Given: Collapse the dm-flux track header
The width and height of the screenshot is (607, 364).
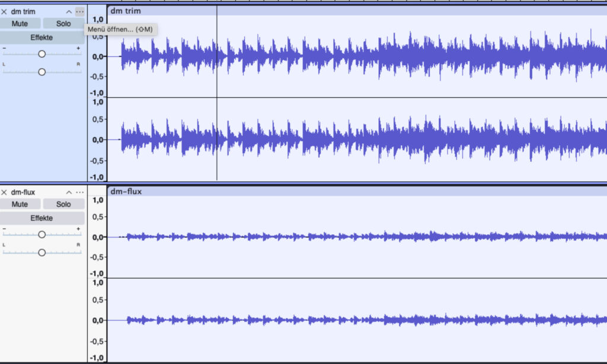Looking at the screenshot, I should tap(69, 192).
